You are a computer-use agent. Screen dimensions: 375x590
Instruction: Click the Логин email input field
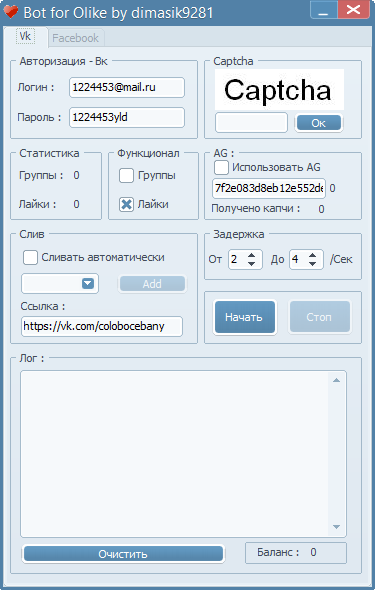click(x=127, y=87)
